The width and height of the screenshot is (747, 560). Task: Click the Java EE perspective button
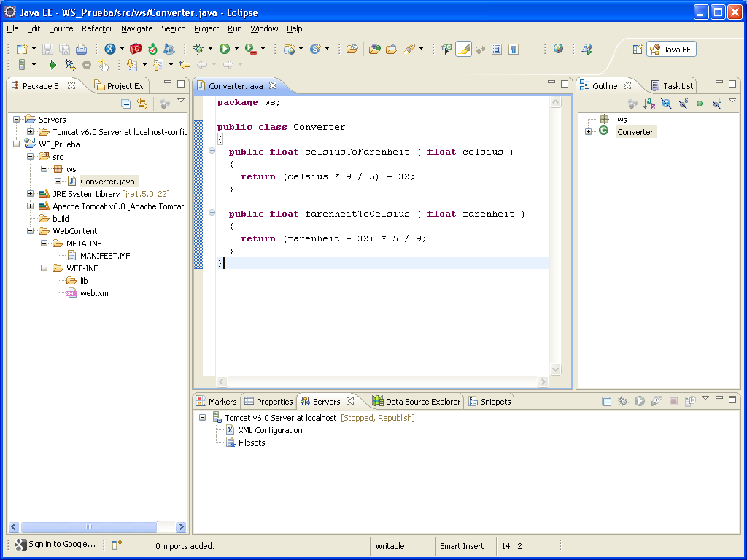671,49
